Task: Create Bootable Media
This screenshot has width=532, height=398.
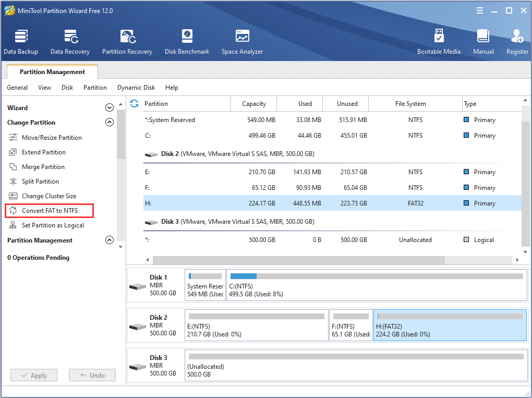Action: point(439,42)
